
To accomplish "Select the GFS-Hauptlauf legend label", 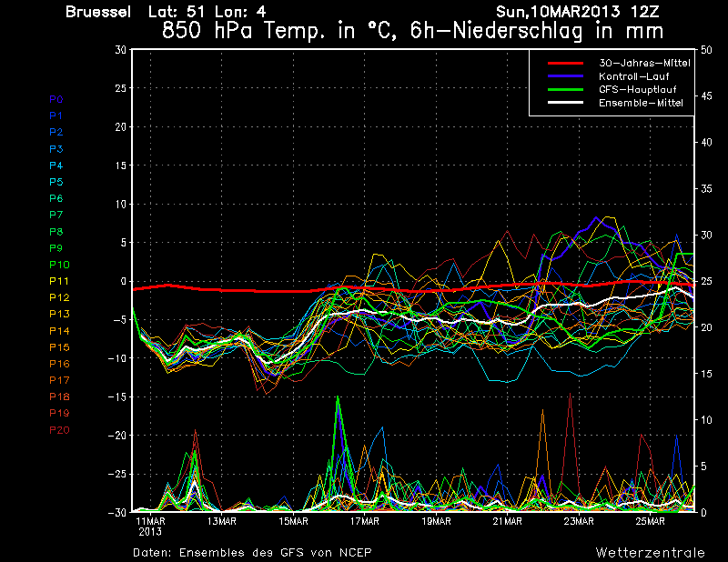I will (633, 89).
